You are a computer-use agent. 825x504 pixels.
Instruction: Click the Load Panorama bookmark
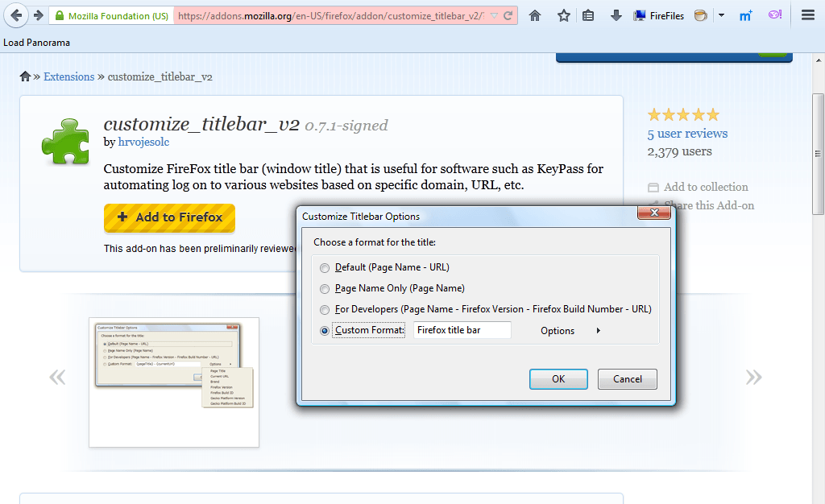point(36,43)
